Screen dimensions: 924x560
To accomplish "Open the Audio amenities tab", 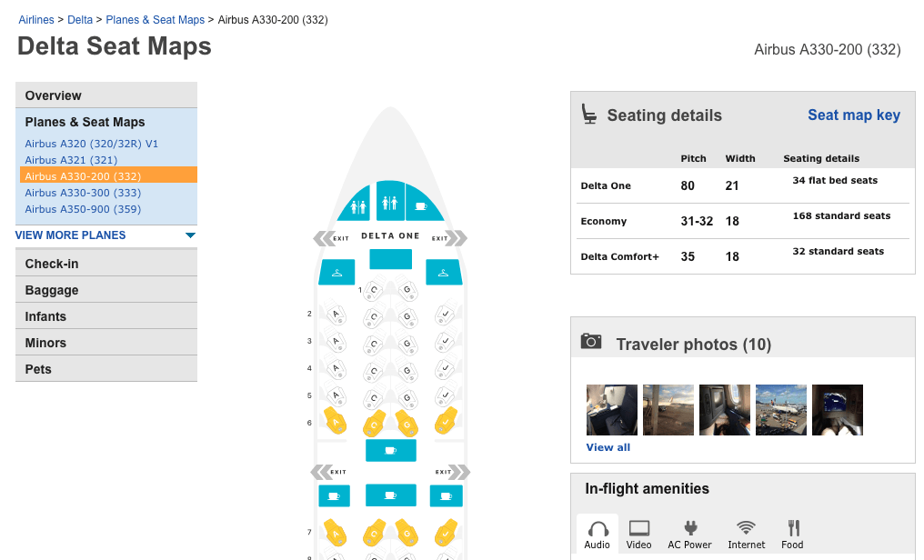I will [x=598, y=534].
